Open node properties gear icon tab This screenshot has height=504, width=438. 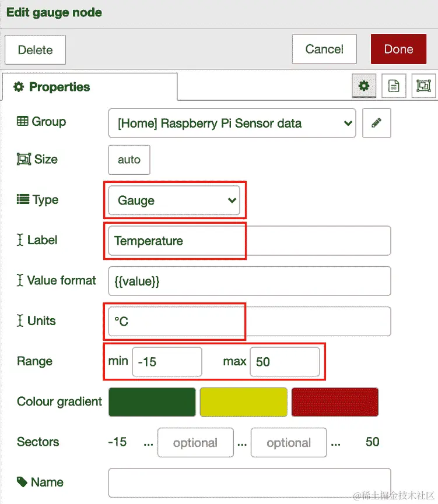(x=364, y=86)
